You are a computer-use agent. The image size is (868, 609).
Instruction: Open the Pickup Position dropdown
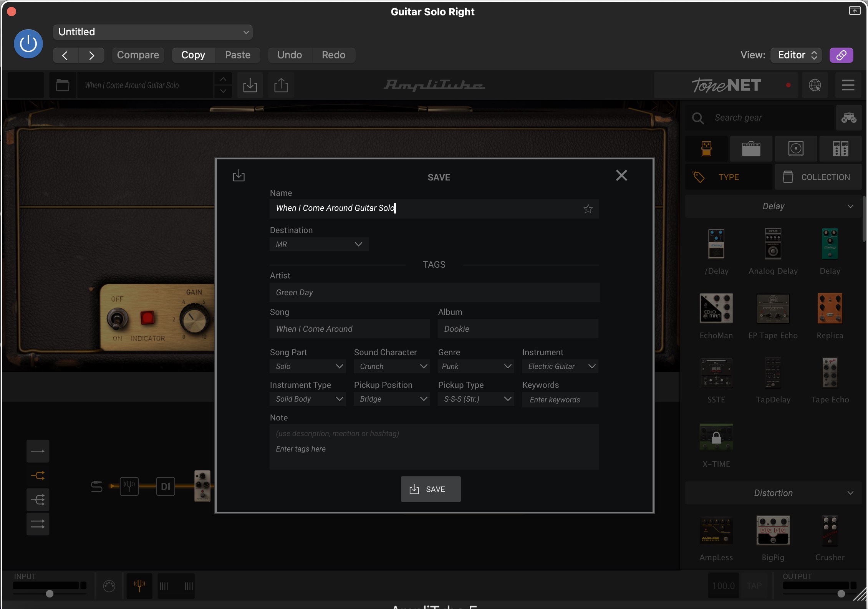click(392, 399)
